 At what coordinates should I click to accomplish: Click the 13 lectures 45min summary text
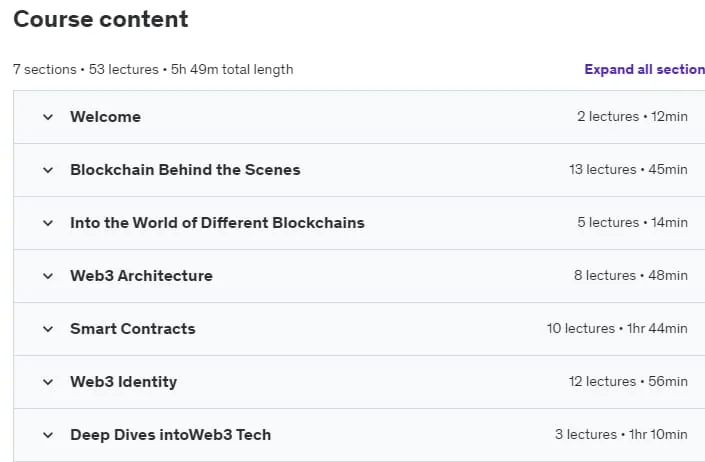pos(628,169)
